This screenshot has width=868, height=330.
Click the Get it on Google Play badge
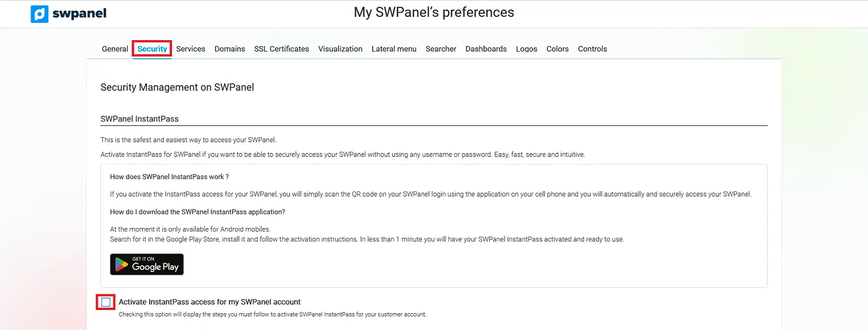point(147,264)
